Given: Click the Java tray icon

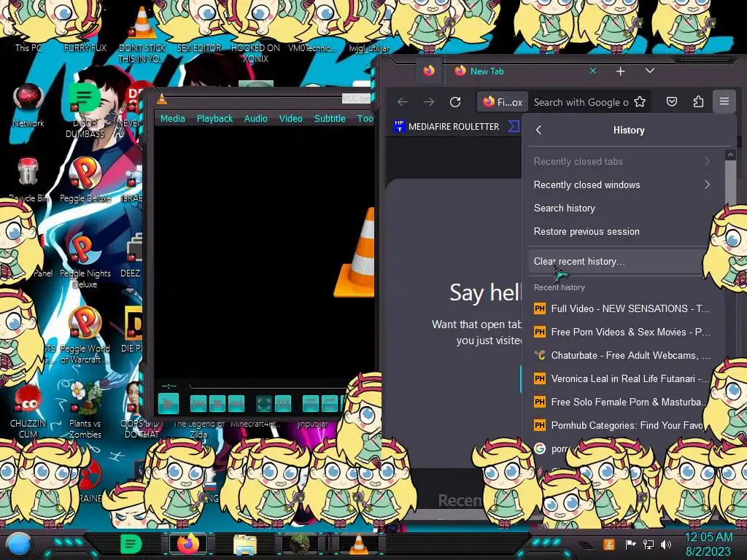Looking at the screenshot, I should [609, 544].
